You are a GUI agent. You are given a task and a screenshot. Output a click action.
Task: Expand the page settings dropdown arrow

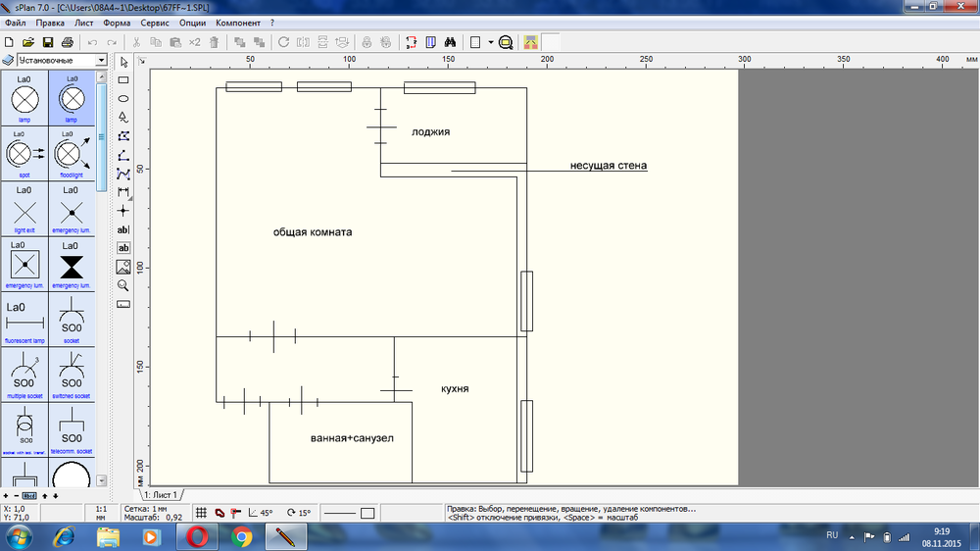click(490, 43)
